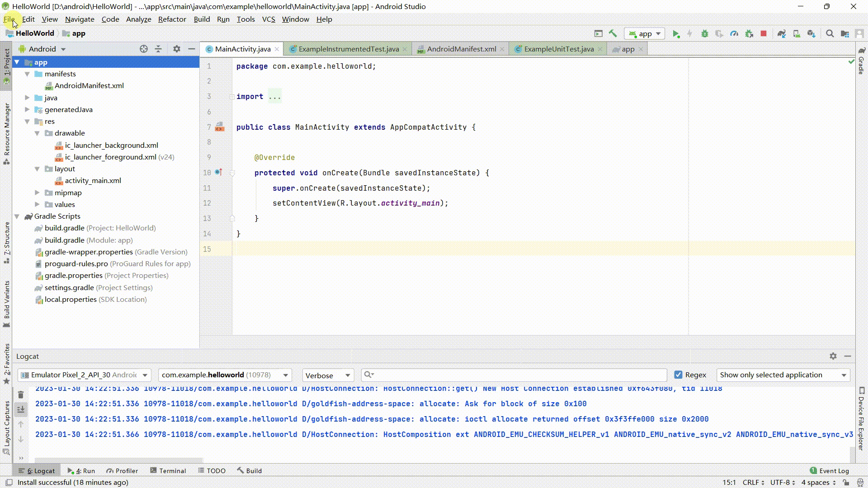Viewport: 868px width, 488px height.
Task: Open the AVD Manager from the toolbar
Action: click(797, 33)
